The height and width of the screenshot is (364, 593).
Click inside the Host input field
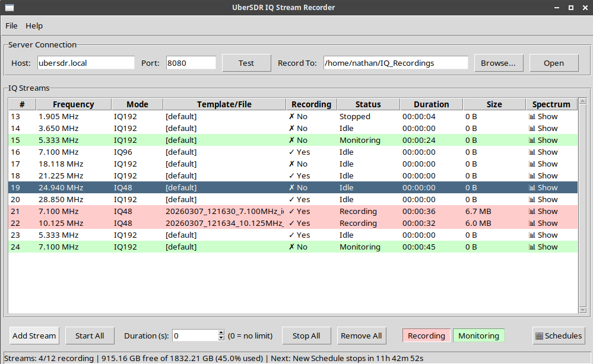pyautogui.click(x=85, y=62)
